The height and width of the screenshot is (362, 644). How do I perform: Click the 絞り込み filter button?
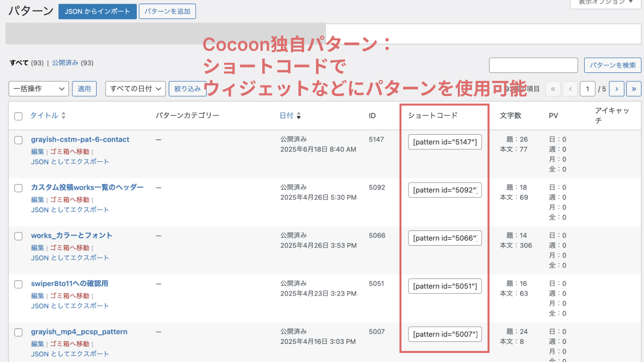coord(188,88)
